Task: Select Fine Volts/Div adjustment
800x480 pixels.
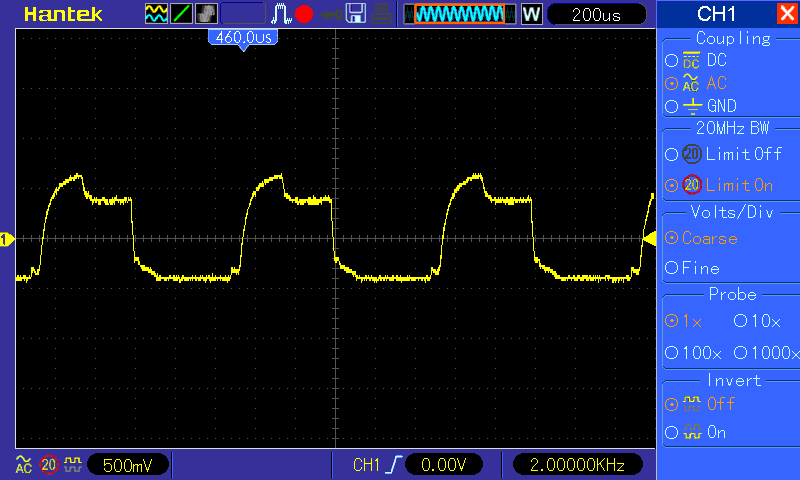Action: (692, 268)
